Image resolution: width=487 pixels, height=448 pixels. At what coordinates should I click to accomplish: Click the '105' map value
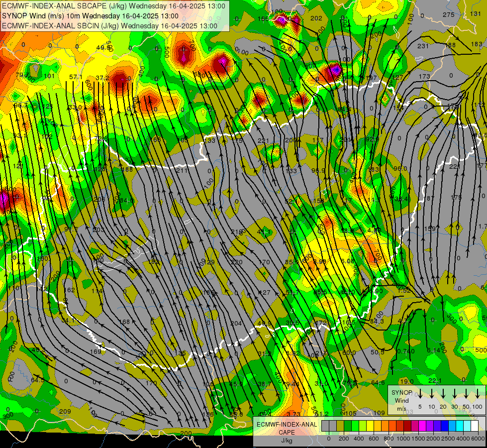pos(351,413)
